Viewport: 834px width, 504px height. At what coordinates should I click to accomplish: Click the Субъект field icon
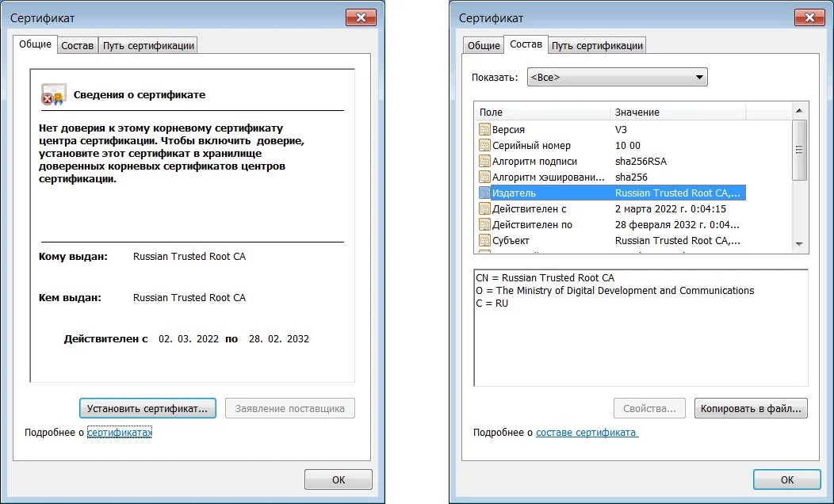[484, 240]
